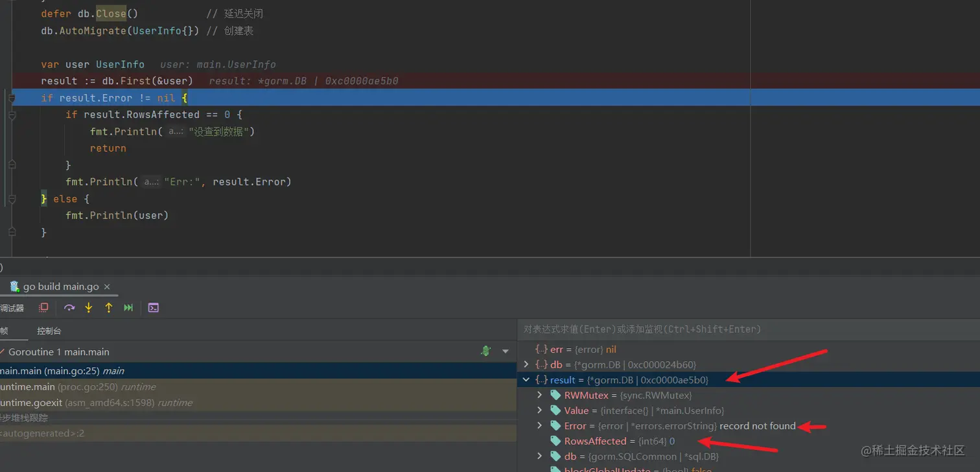Click the tag icon beside db SQLCommon
This screenshot has width=980, height=472.
pyautogui.click(x=555, y=456)
